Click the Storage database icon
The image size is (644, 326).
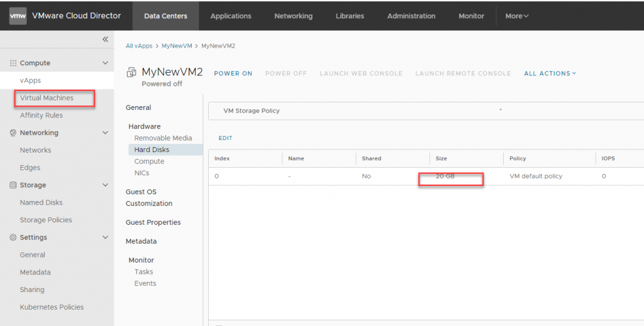pos(13,185)
